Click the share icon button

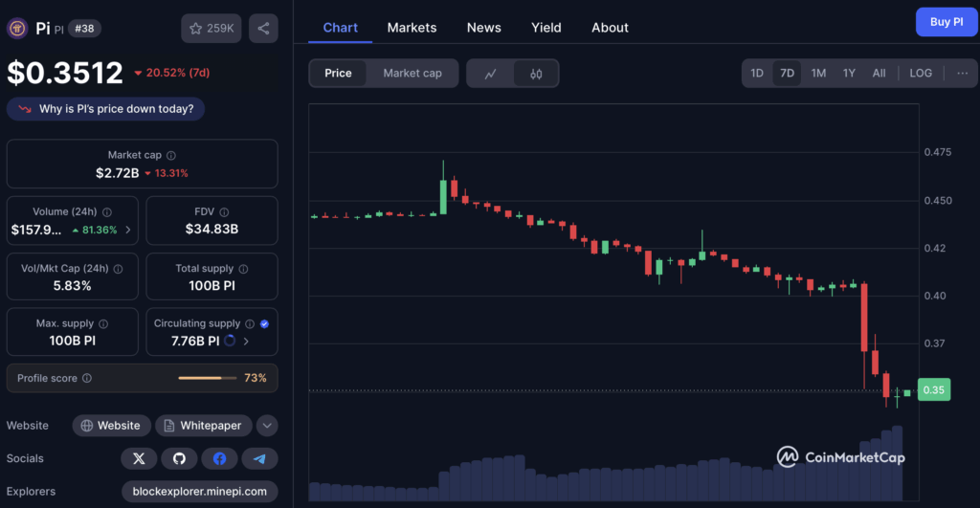tap(263, 28)
